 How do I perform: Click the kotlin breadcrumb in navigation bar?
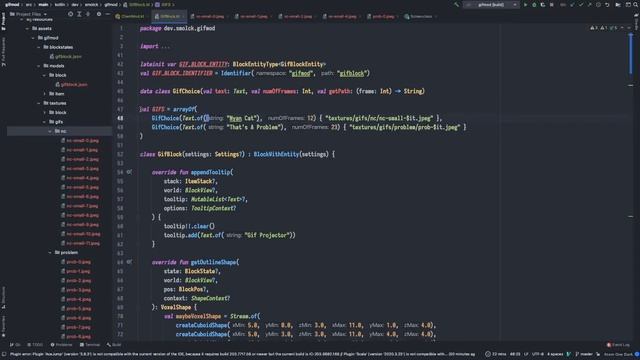click(60, 4)
